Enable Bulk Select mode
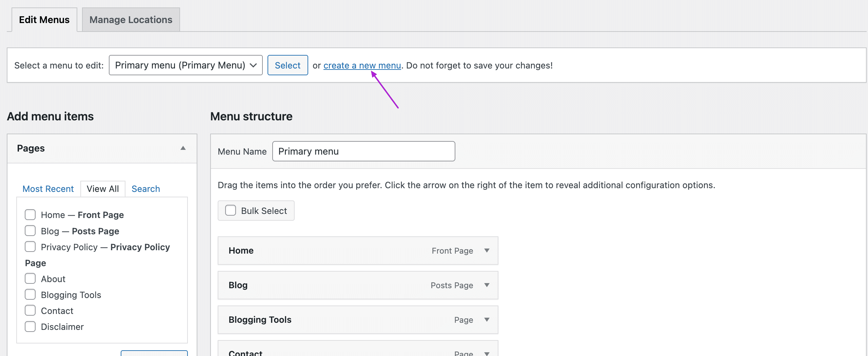The width and height of the screenshot is (868, 356). click(x=231, y=210)
